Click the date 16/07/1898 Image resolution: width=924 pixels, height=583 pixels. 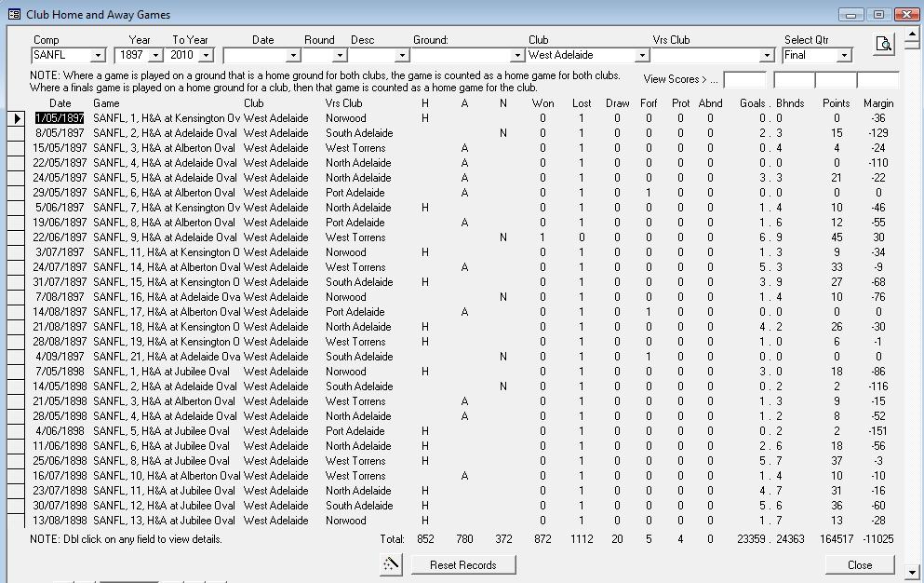point(60,476)
